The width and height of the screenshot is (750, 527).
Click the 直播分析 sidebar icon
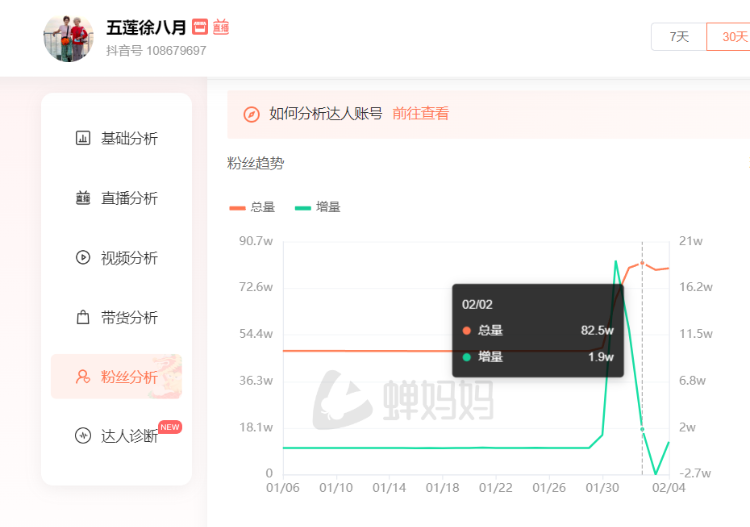83,199
